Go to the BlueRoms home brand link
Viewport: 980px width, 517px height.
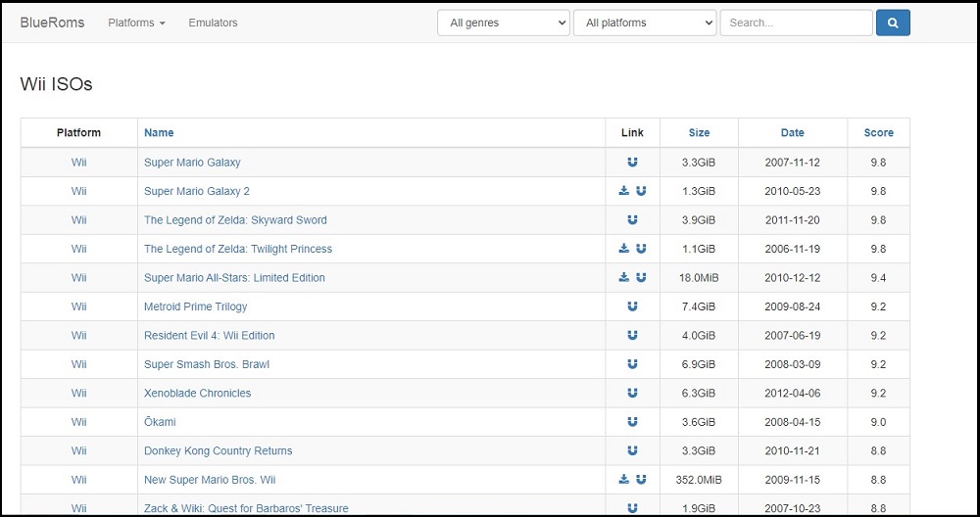53,23
